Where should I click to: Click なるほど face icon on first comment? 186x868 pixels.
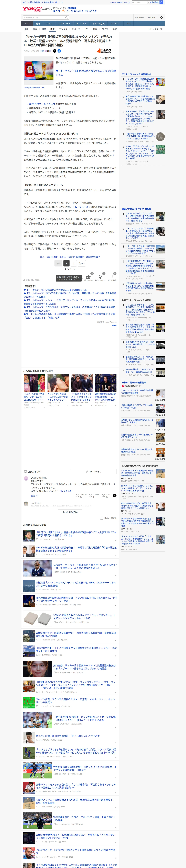pos(91,496)
